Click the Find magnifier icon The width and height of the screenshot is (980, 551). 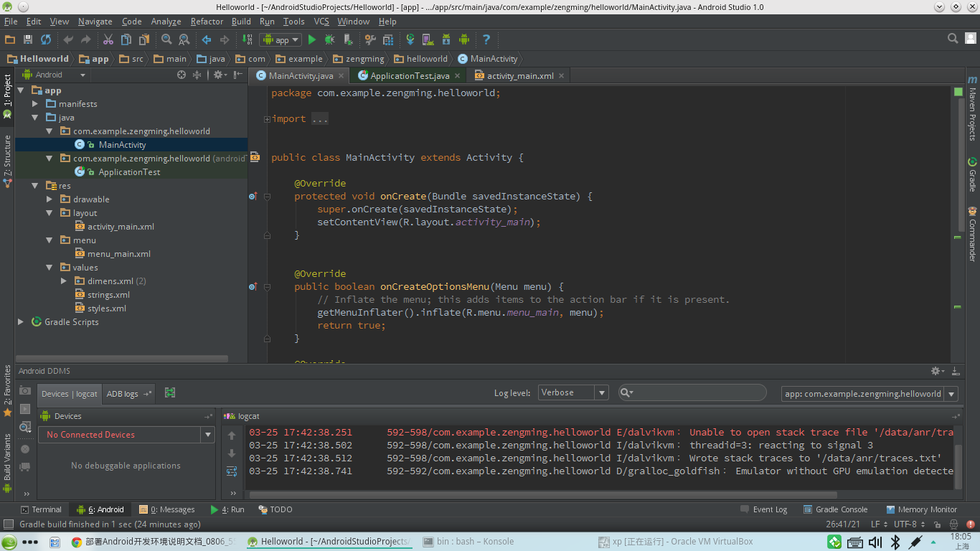pos(166,39)
